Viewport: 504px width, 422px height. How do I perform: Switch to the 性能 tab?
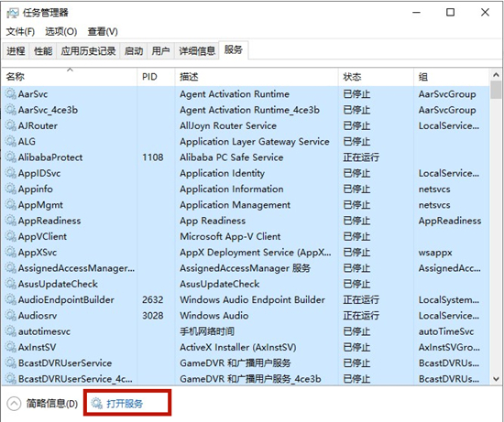[x=43, y=50]
